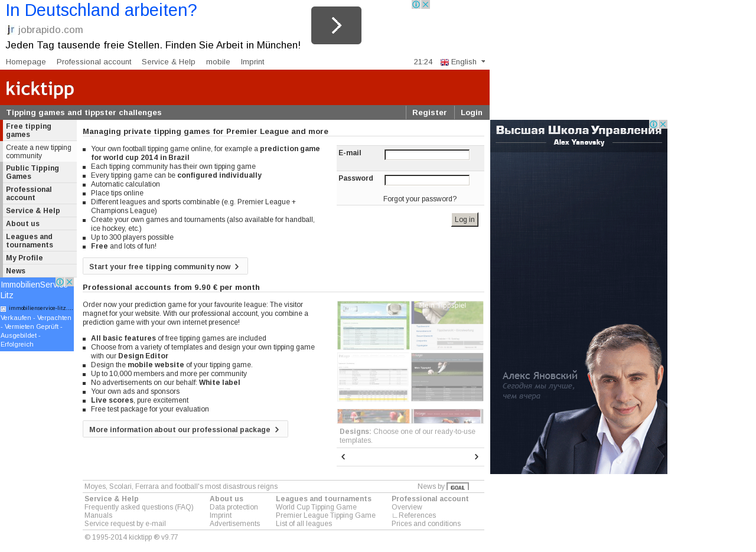The height and width of the screenshot is (552, 756).
Task: Open Imprint footer link
Action: click(x=221, y=515)
